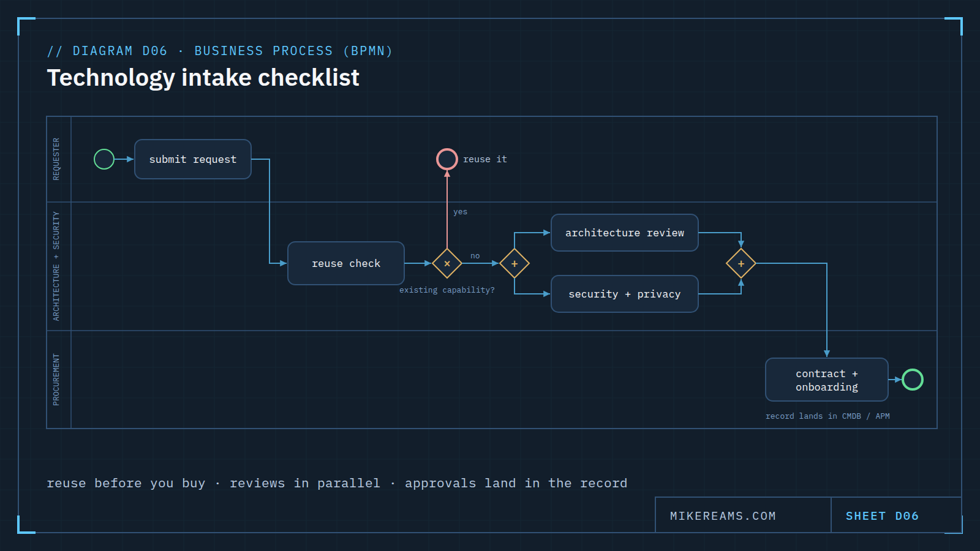The height and width of the screenshot is (551, 980).
Task: Click the ARCHITECTURE + SECURITY lane label
Action: (x=56, y=266)
